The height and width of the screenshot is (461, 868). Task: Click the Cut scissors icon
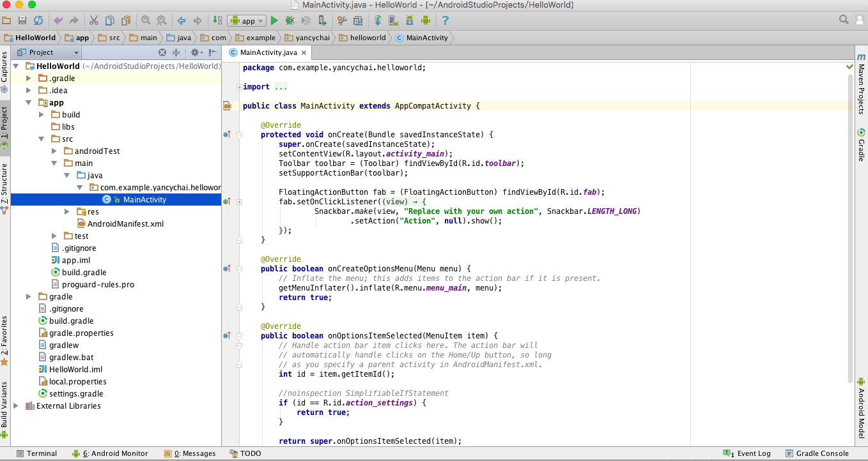(x=94, y=20)
